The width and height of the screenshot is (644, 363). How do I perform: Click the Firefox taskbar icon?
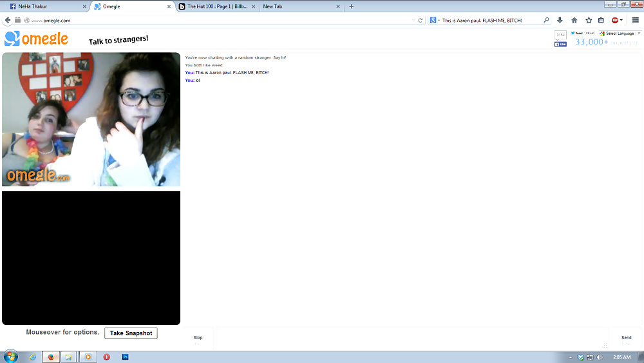click(x=51, y=357)
